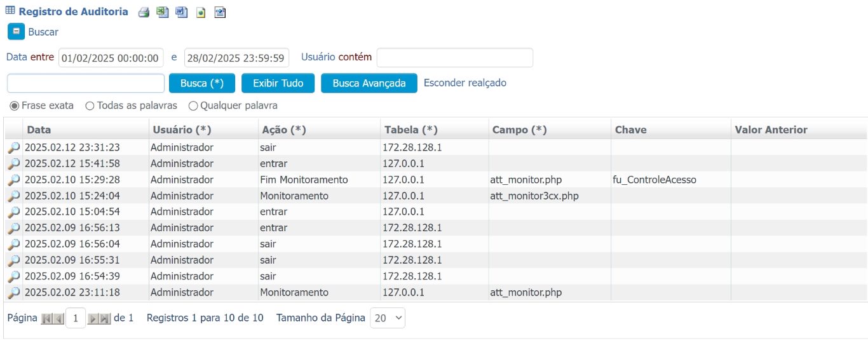
Task: Export audit log as HTML file
Action: pyautogui.click(x=201, y=13)
